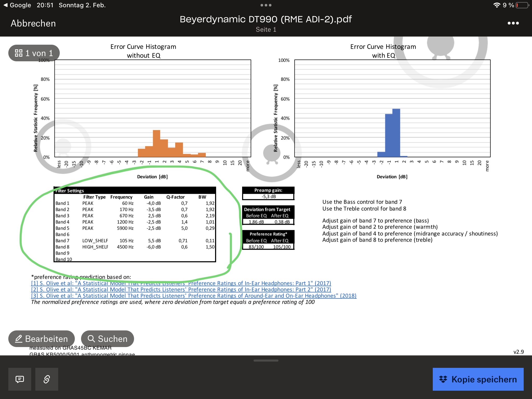The image size is (532, 399).
Task: Tap the 'Adjust gain of band 4 to preference' line
Action: (410, 234)
